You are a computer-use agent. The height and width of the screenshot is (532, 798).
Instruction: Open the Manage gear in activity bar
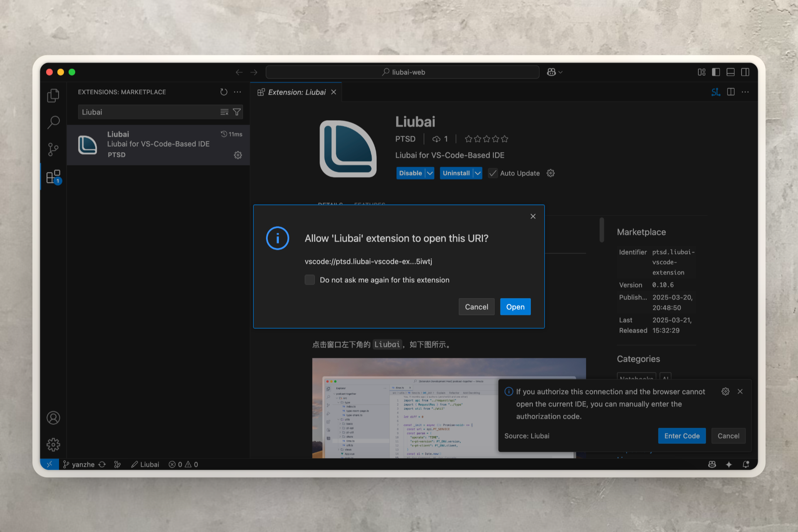coord(53,445)
